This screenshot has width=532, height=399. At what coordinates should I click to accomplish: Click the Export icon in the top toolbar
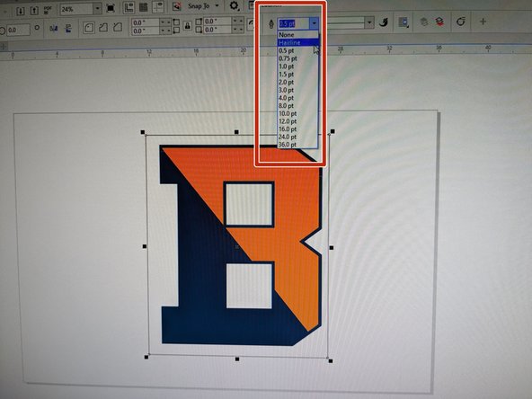point(34,11)
